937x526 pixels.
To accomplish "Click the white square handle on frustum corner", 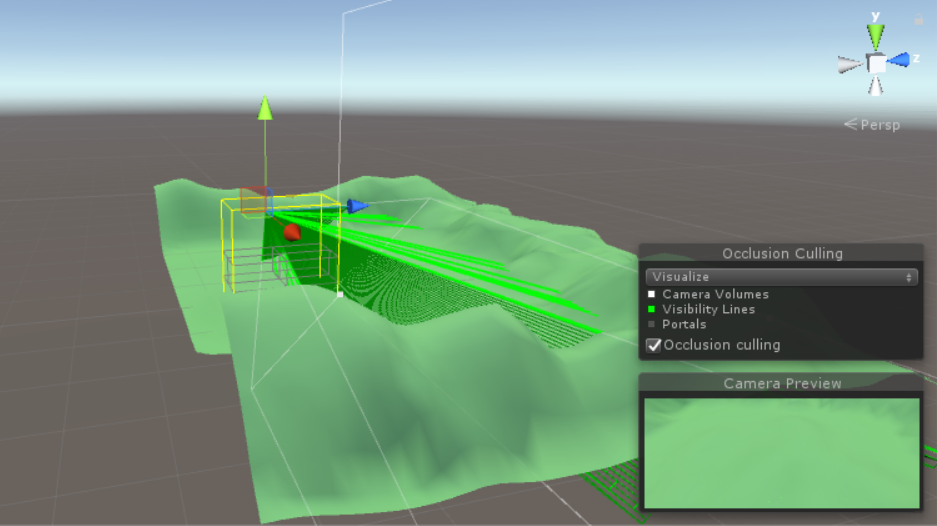I will tap(341, 295).
